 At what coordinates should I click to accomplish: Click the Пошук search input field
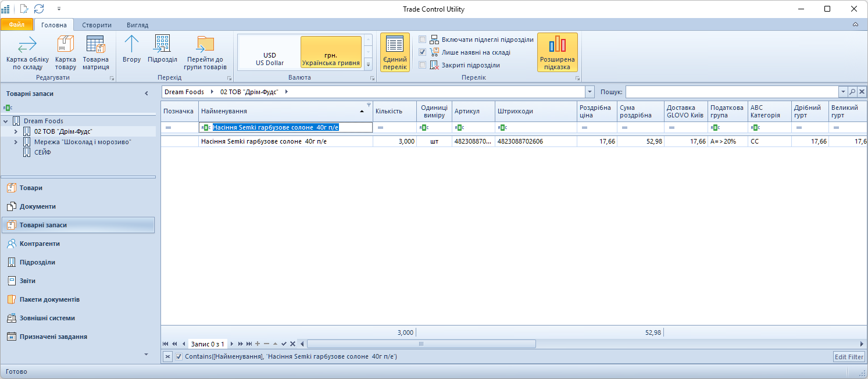click(x=731, y=92)
